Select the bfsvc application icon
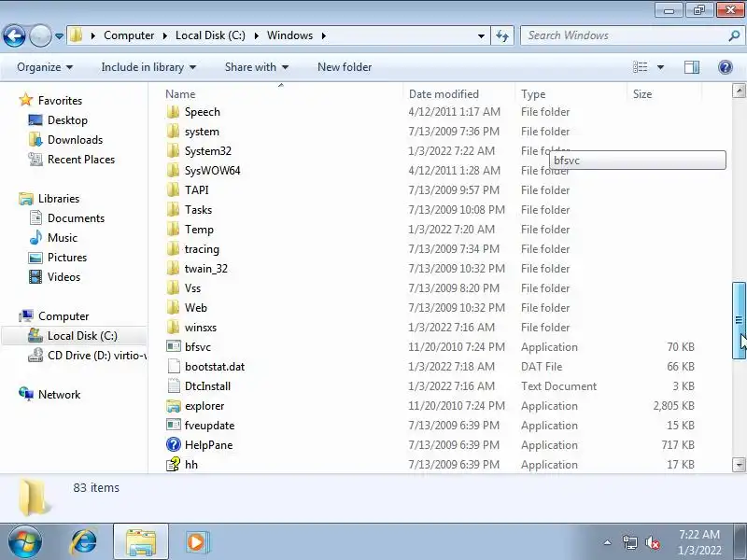The height and width of the screenshot is (560, 747). (x=174, y=346)
